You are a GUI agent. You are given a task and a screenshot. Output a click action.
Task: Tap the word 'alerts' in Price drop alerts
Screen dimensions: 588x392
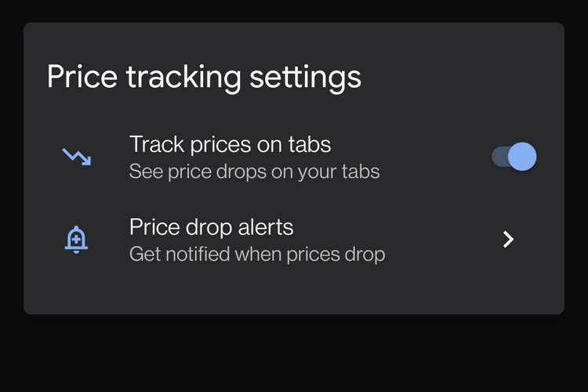[266, 227]
